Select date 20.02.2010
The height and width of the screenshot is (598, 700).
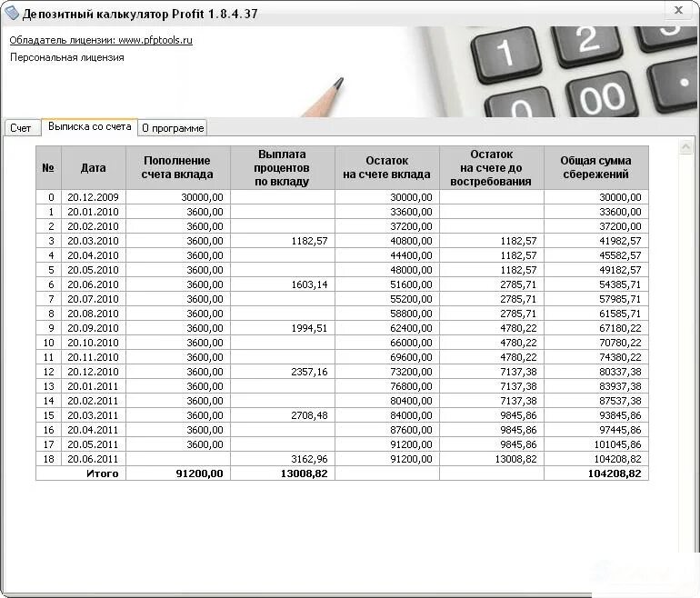(94, 226)
